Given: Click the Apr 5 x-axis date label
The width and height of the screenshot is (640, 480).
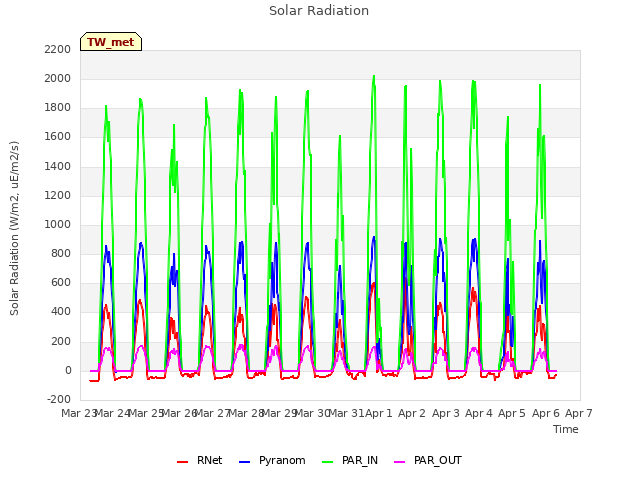Looking at the screenshot, I should coord(512,413).
